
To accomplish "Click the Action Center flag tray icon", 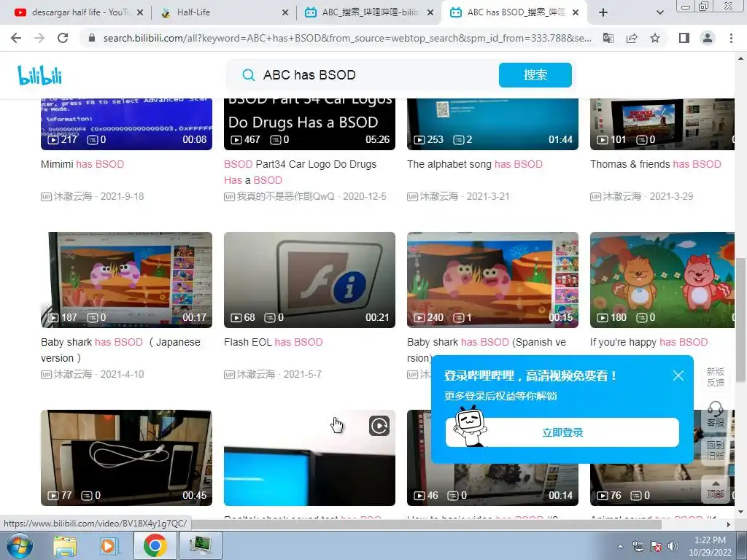I will pyautogui.click(x=656, y=546).
